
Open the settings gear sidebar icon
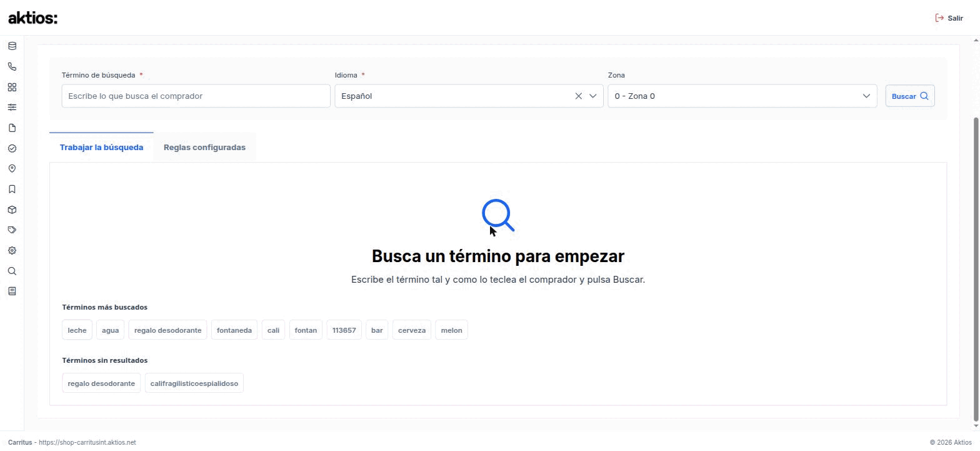pos(12,251)
